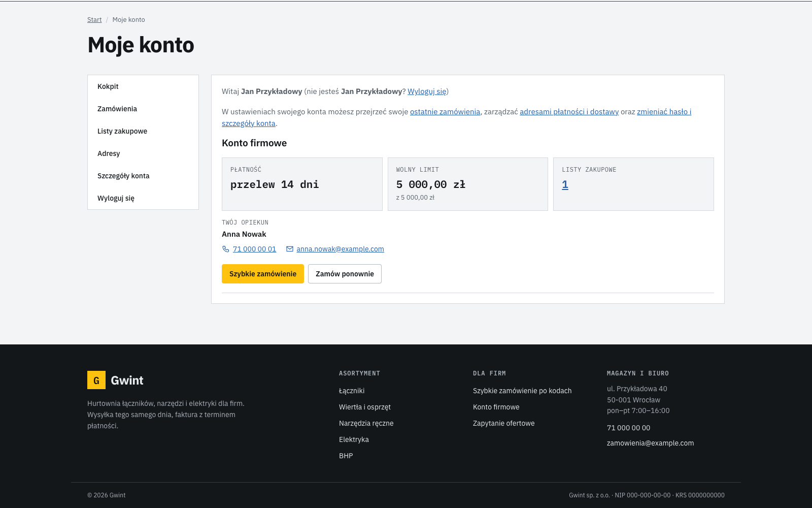Choose Wyloguj się in the sidebar menu
The height and width of the screenshot is (508, 812).
pyautogui.click(x=143, y=198)
